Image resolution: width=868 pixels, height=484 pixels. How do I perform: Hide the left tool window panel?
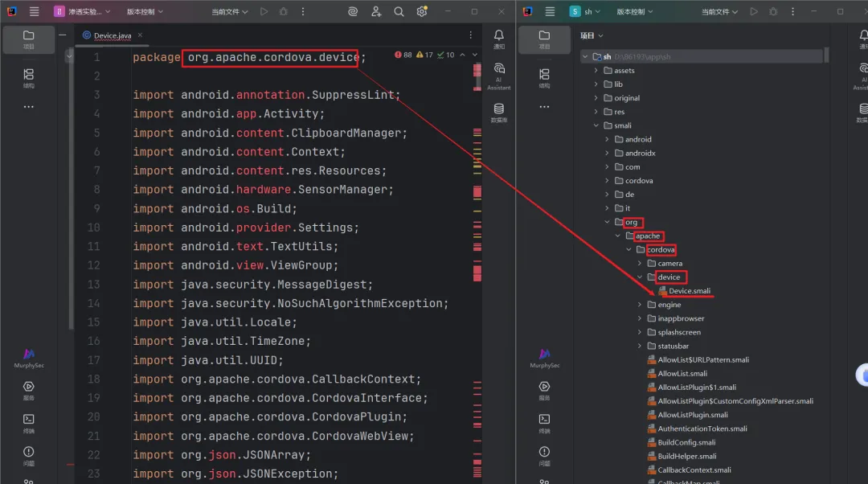click(x=63, y=35)
